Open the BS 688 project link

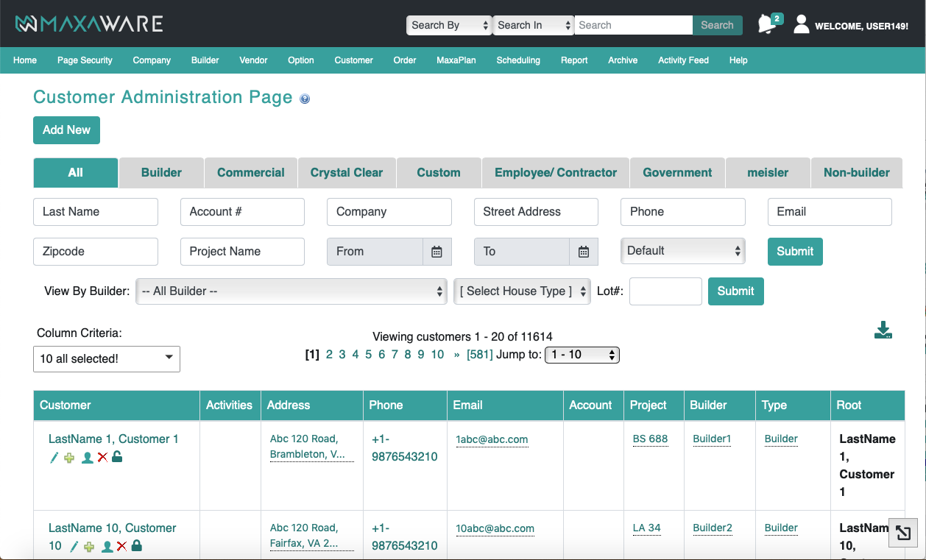[650, 439]
